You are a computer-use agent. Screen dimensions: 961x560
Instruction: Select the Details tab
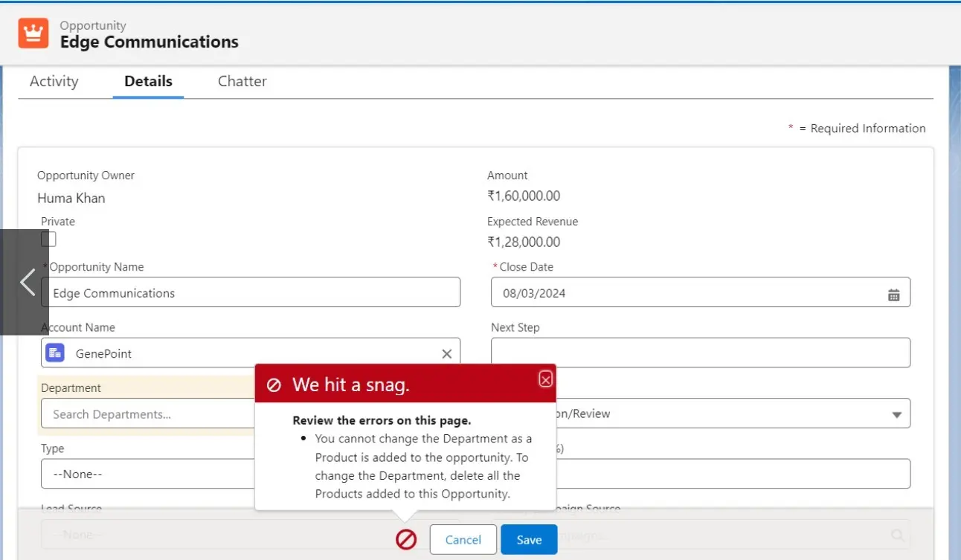pyautogui.click(x=148, y=82)
